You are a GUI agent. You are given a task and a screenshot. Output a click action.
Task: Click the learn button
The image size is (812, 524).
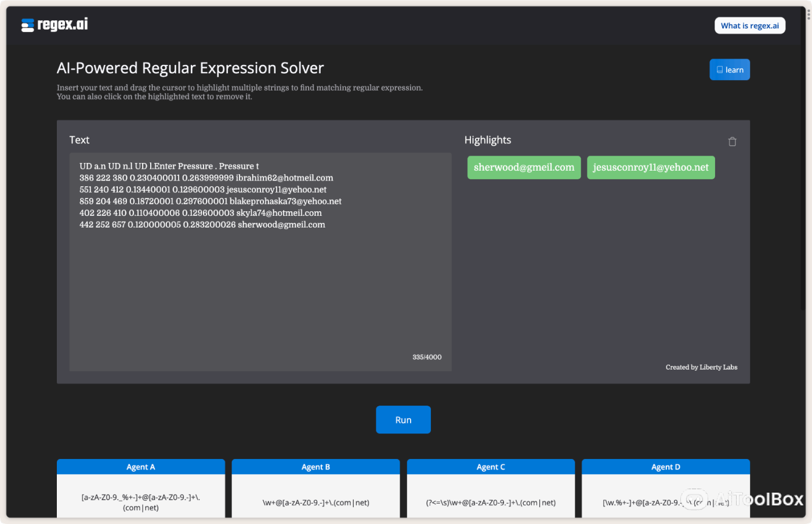pyautogui.click(x=729, y=69)
